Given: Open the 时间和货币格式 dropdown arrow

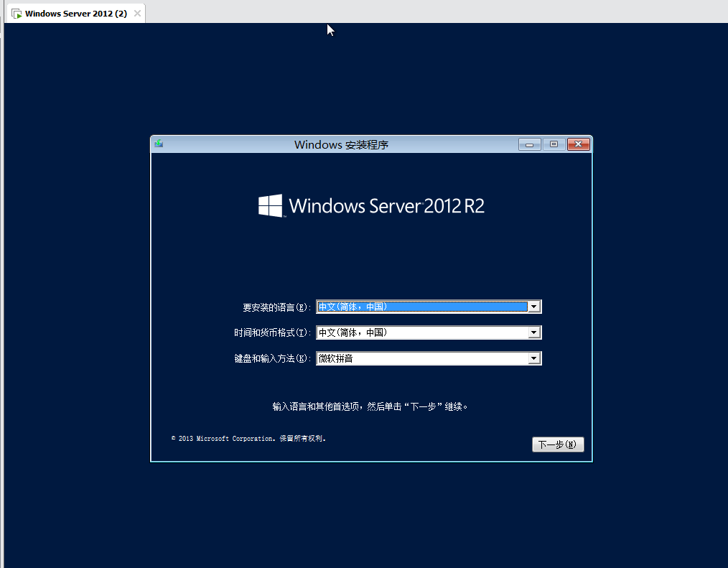Looking at the screenshot, I should click(533, 332).
